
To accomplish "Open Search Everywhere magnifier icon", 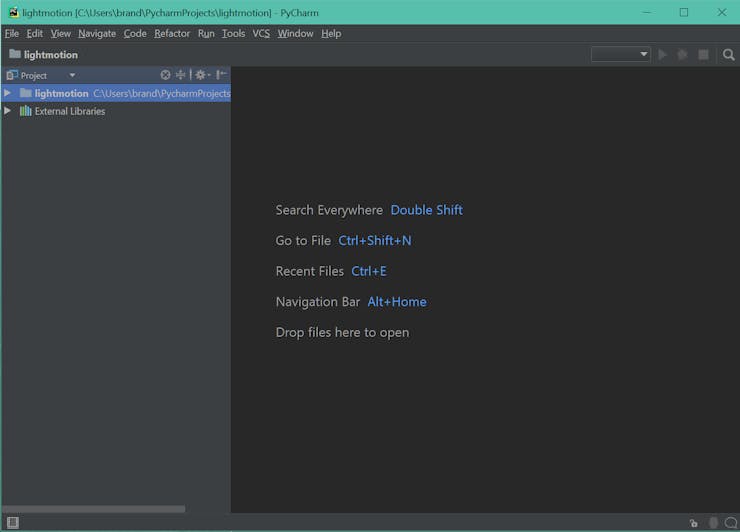I will (729, 55).
